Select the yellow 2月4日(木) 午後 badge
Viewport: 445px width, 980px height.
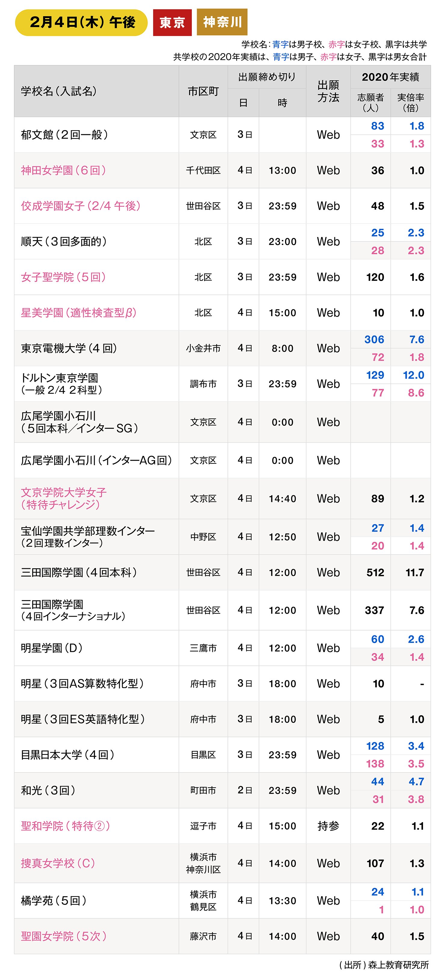point(81,23)
